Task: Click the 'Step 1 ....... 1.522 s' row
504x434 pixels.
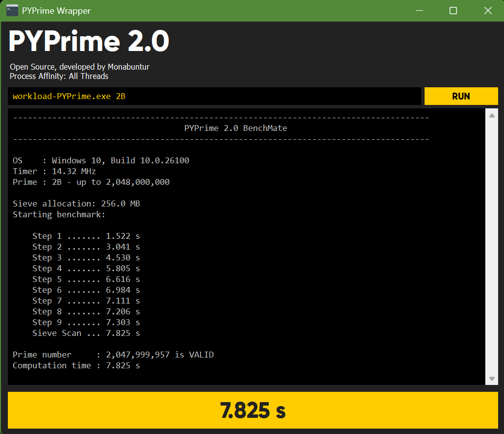Action: 86,236
